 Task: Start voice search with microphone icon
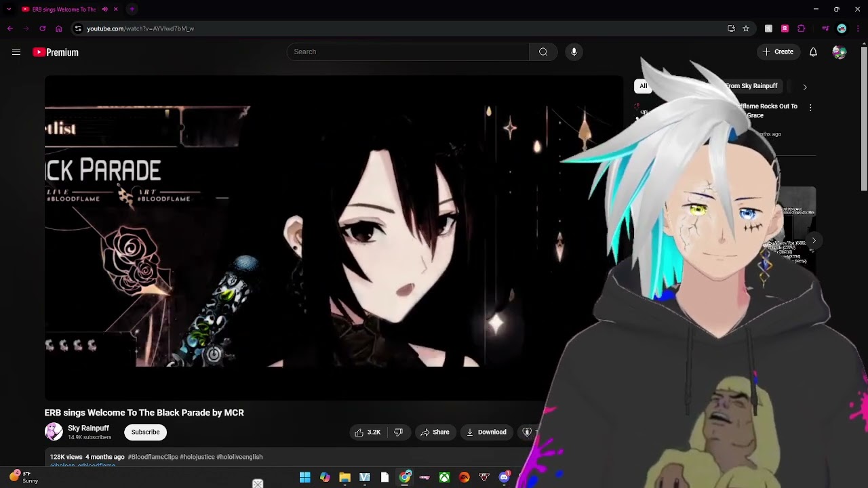click(x=574, y=52)
